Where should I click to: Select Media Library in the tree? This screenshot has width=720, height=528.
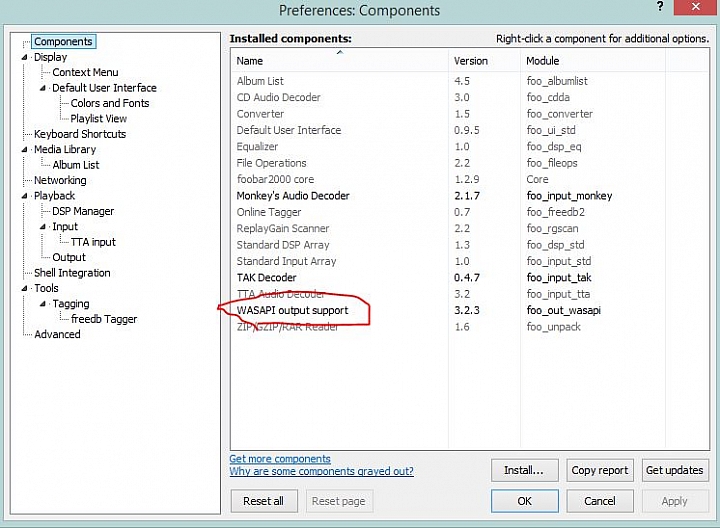pos(65,150)
